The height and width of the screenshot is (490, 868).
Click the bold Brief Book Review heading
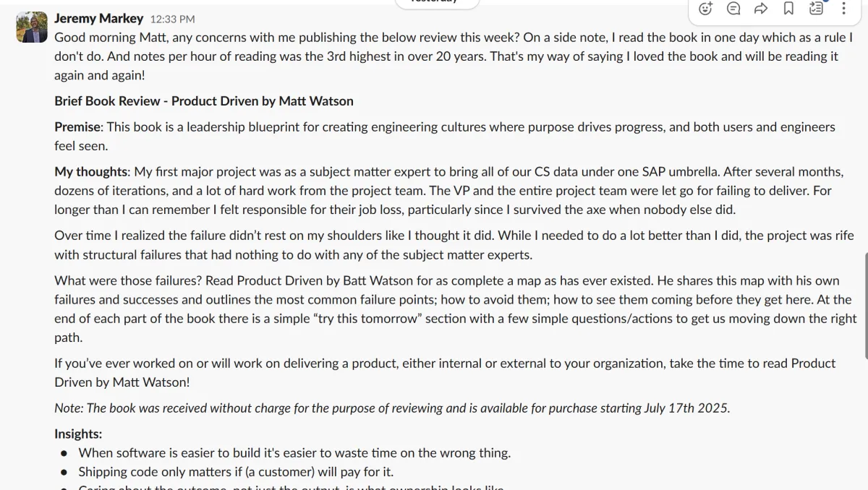click(x=204, y=100)
